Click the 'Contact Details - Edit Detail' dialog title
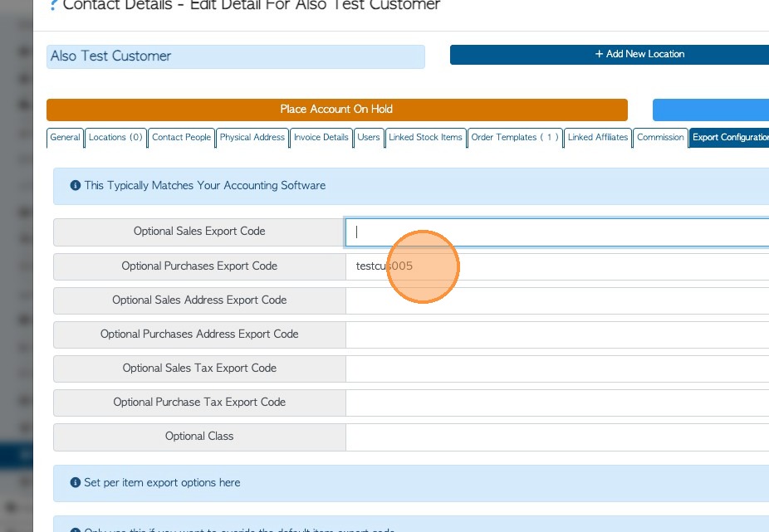This screenshot has width=769, height=532. coord(251,5)
